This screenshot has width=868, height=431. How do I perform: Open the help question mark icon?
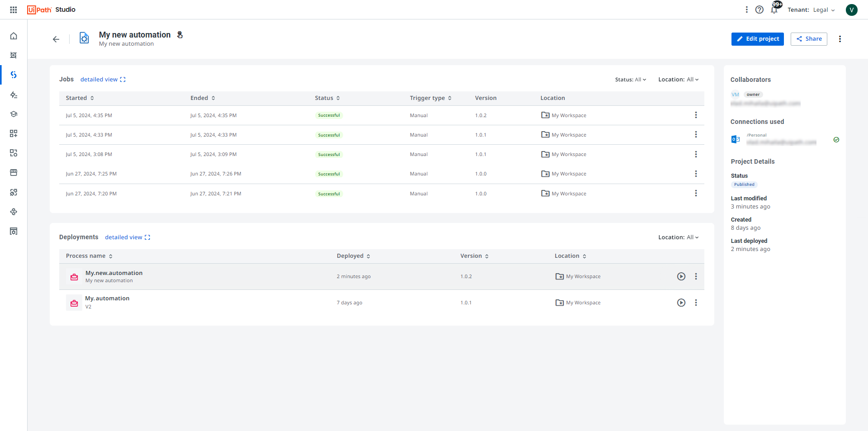click(759, 9)
